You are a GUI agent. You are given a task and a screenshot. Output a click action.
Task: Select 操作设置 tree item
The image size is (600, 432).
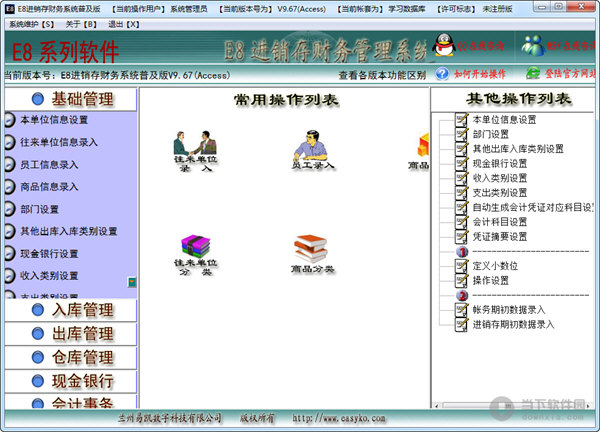pyautogui.click(x=491, y=280)
